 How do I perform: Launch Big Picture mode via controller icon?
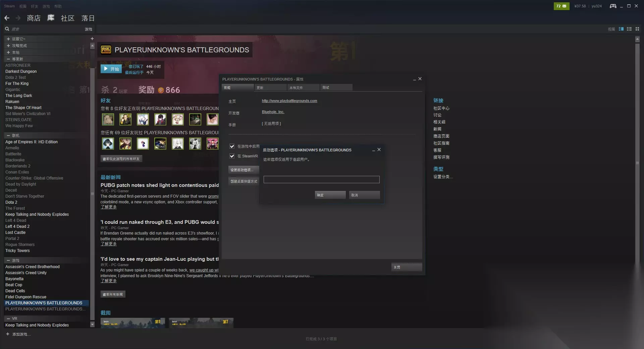click(613, 6)
